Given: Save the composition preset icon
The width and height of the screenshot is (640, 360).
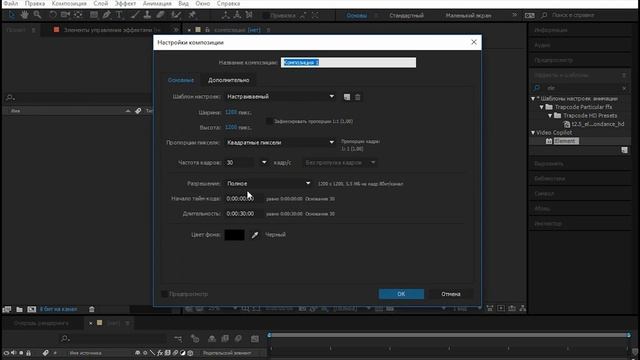Looking at the screenshot, I should [x=347, y=97].
